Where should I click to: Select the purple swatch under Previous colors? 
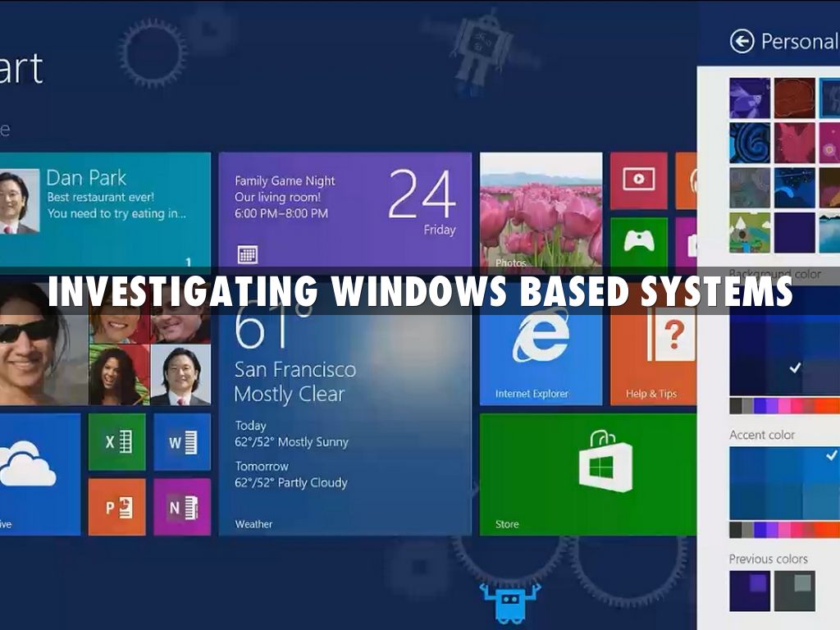point(750,591)
